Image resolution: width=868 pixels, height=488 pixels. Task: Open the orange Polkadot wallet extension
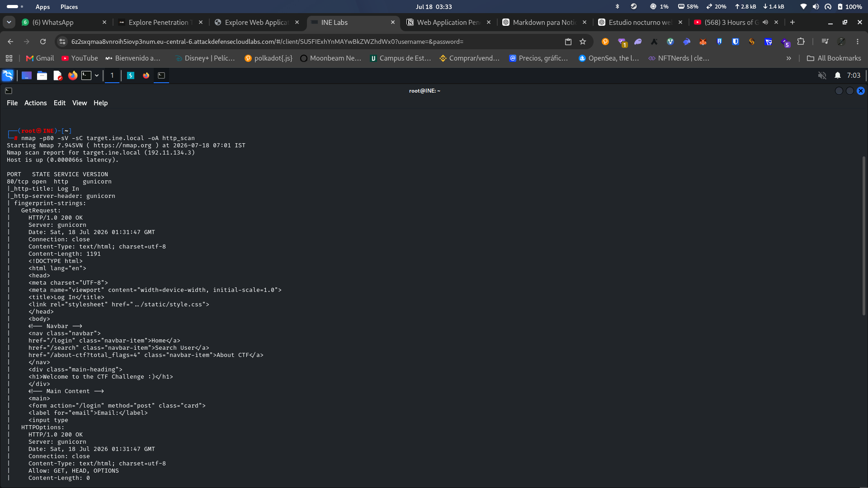(x=605, y=42)
